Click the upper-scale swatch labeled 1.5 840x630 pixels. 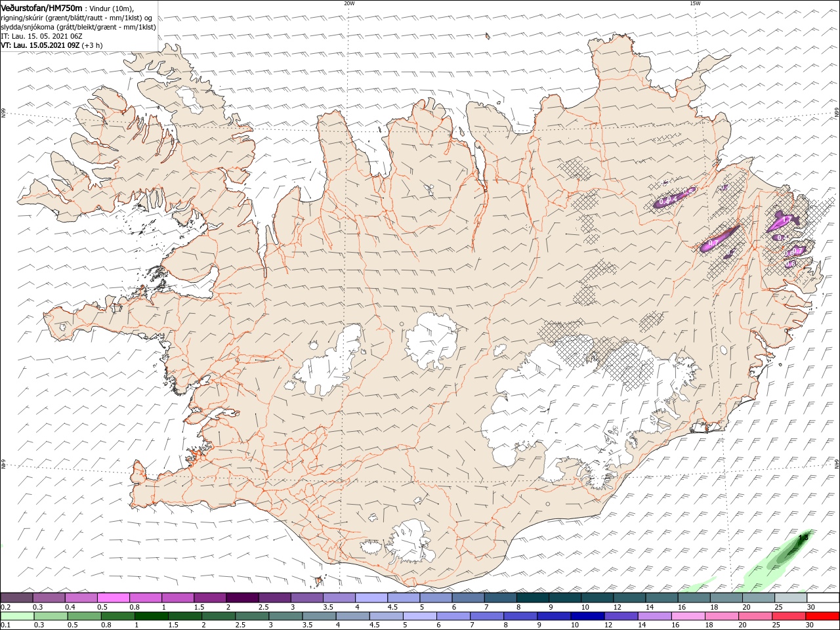click(x=210, y=597)
